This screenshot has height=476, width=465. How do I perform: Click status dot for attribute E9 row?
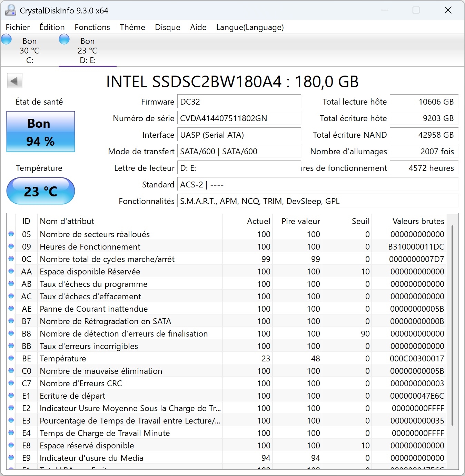11,458
